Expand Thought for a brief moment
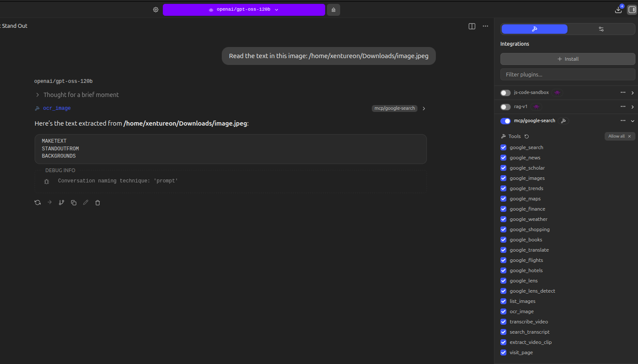 coord(77,95)
